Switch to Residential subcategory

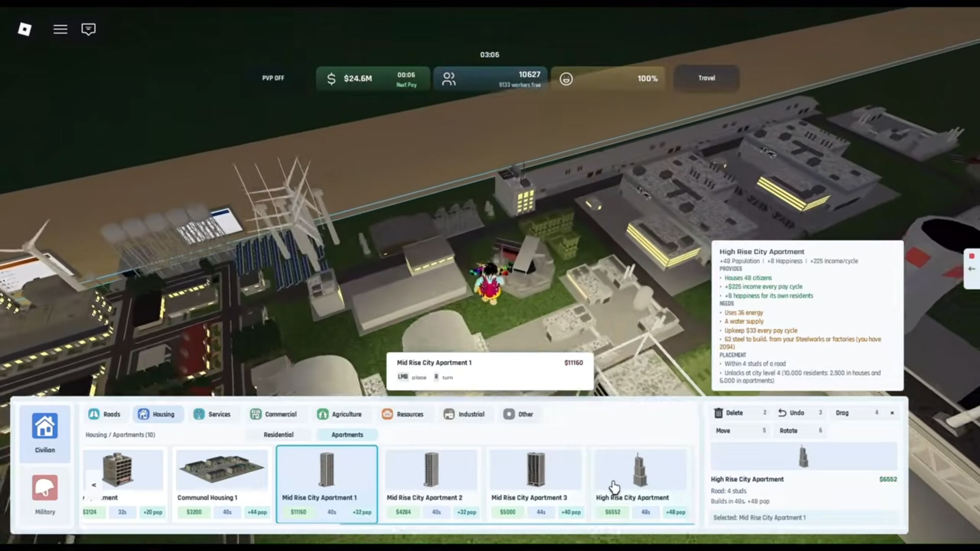pyautogui.click(x=278, y=435)
